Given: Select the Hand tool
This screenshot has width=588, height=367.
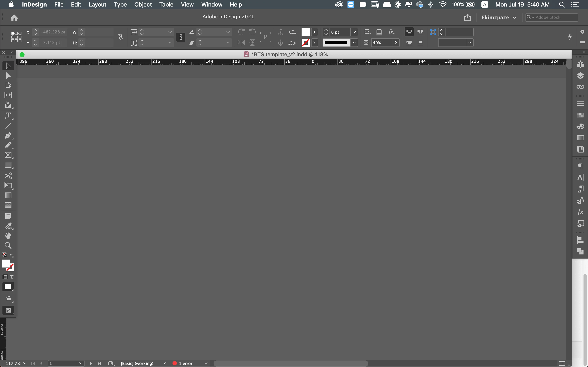Looking at the screenshot, I should [x=8, y=235].
